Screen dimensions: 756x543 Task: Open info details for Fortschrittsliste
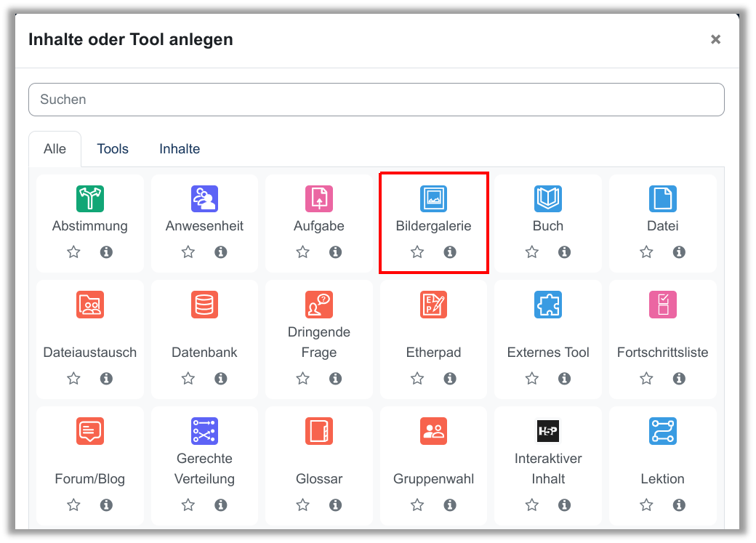pos(679,379)
